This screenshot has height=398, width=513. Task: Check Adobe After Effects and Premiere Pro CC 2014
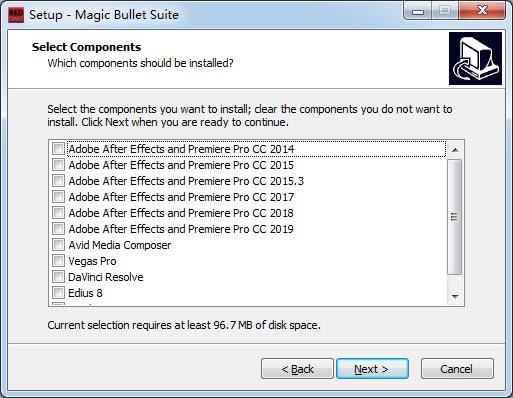pyautogui.click(x=58, y=149)
